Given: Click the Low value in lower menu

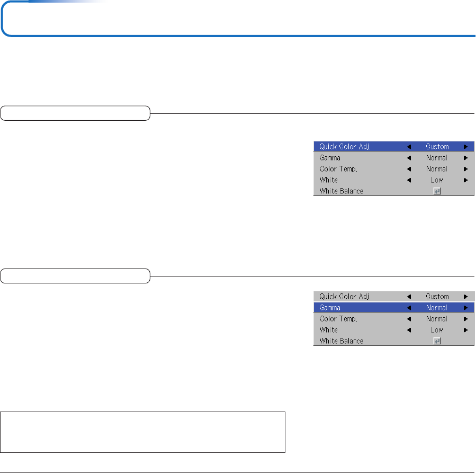Looking at the screenshot, I should (437, 330).
